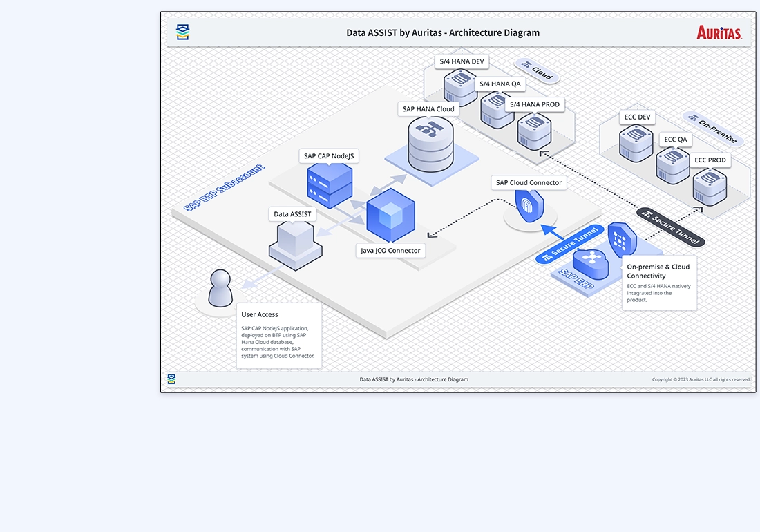760x532 pixels.
Task: Click the ECC QA label
Action: coord(676,140)
